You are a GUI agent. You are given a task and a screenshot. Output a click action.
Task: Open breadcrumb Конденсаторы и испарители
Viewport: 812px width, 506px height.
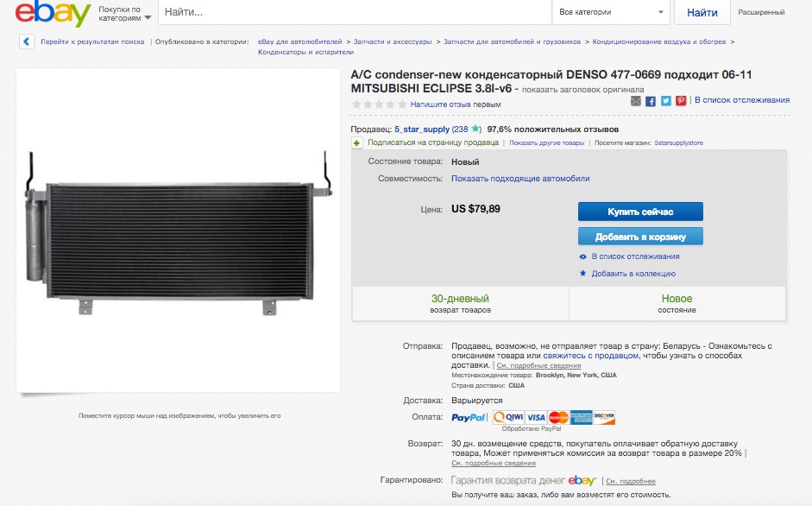(x=306, y=52)
